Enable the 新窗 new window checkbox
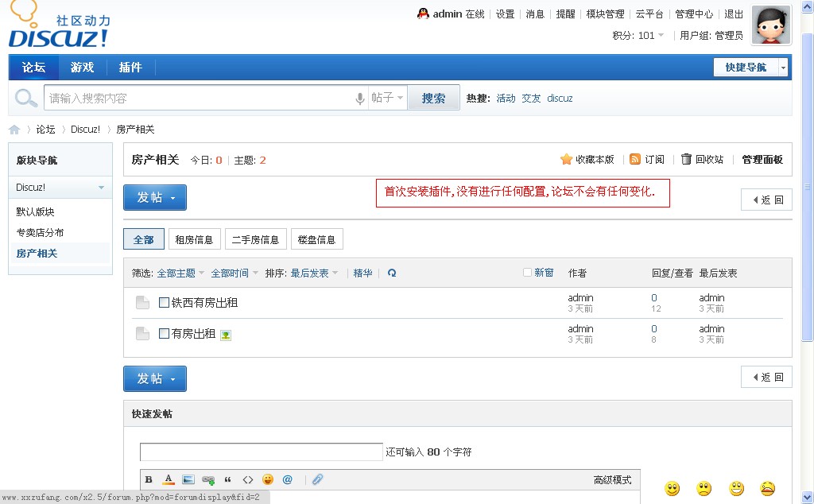The height and width of the screenshot is (504, 814). click(527, 273)
